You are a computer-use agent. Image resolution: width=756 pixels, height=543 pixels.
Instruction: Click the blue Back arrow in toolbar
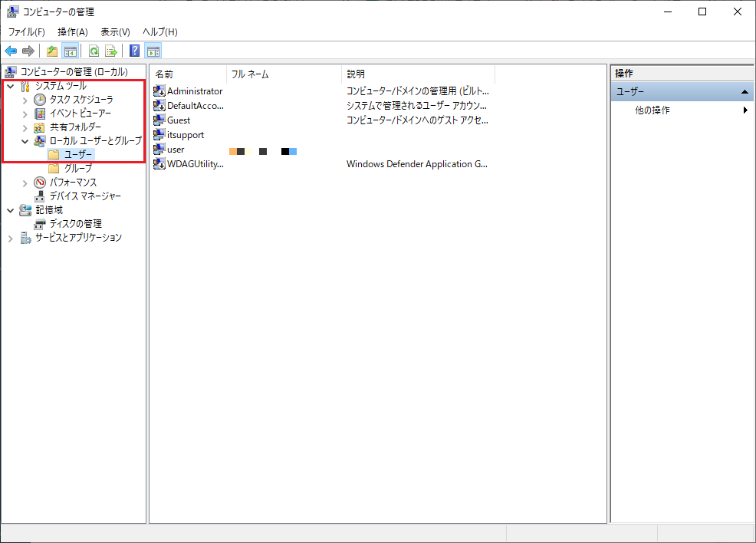[11, 51]
